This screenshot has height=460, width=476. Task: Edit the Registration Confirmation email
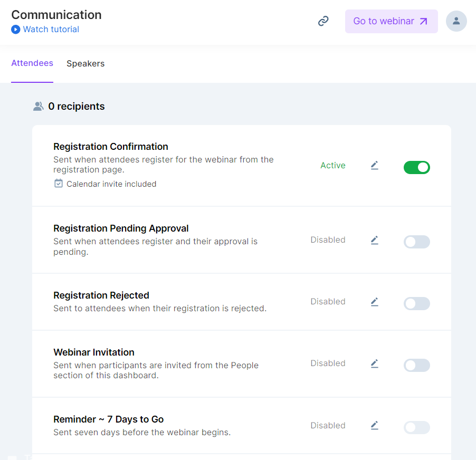tap(375, 166)
